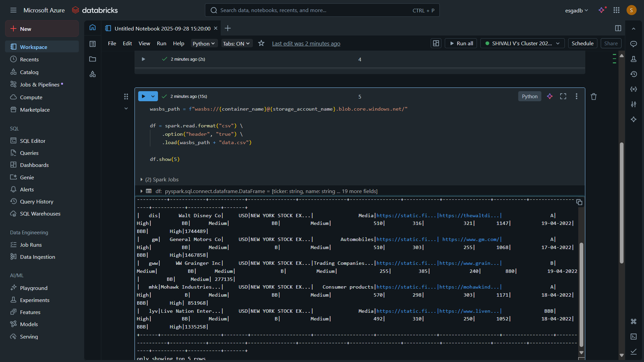Toggle side-by-side split view icon
The image size is (644, 362).
point(618,28)
